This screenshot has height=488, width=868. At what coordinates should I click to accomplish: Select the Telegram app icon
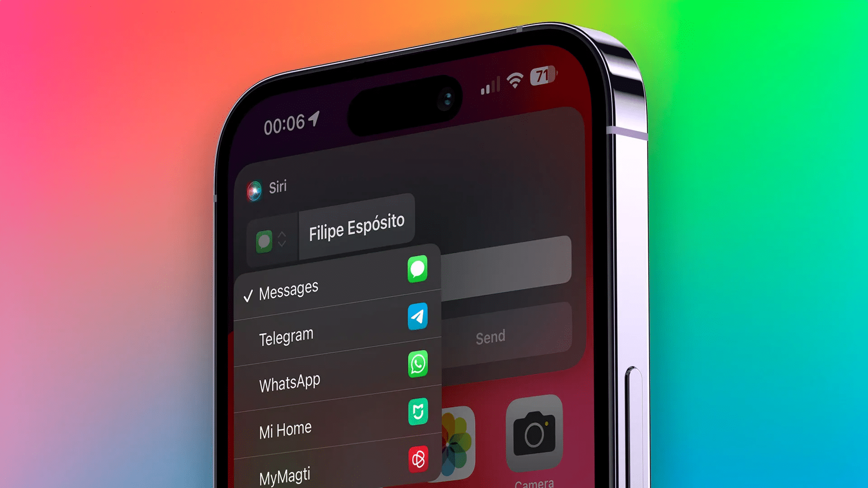pos(417,316)
